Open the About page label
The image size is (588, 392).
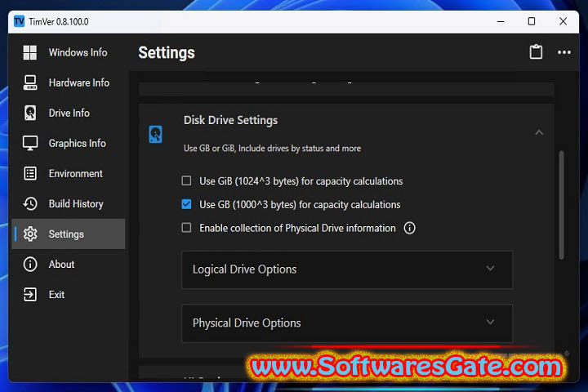(x=61, y=265)
